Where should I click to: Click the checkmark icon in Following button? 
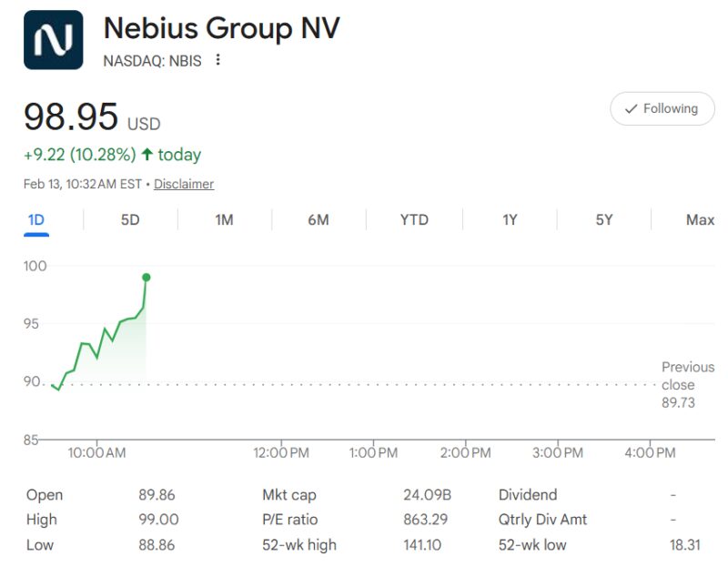click(631, 109)
